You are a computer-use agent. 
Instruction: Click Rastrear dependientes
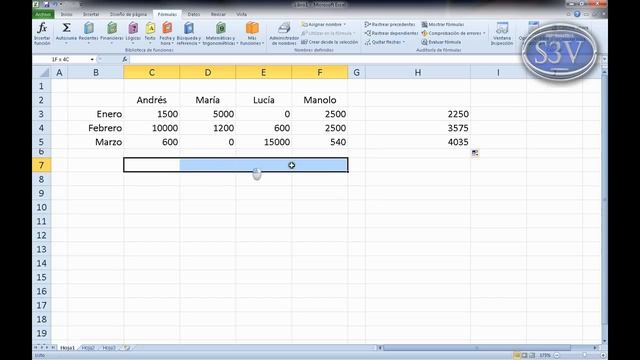click(x=391, y=33)
